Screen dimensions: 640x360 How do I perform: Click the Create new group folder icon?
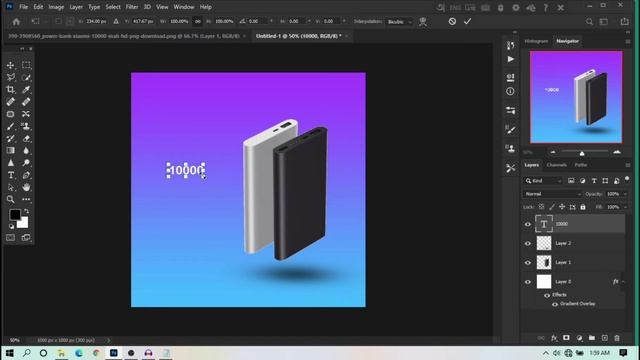pos(592,338)
